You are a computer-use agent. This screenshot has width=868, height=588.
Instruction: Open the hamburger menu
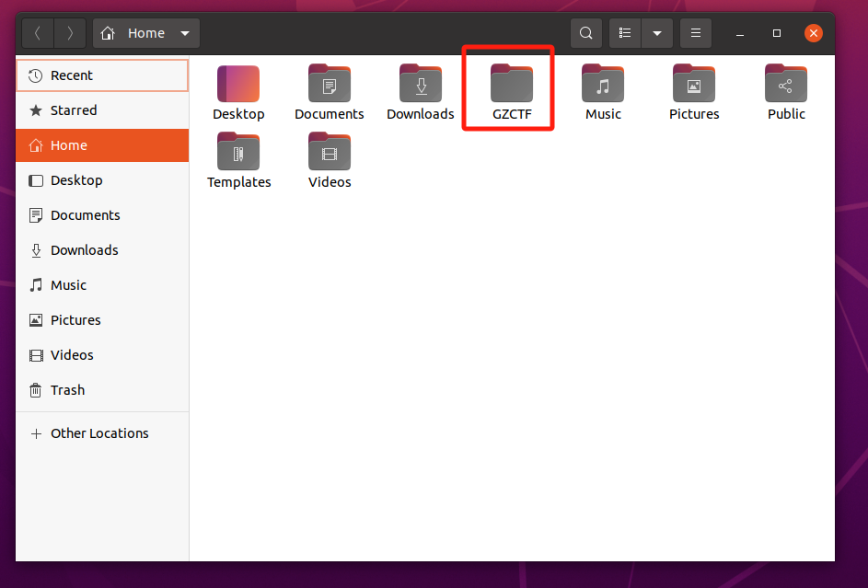click(696, 33)
